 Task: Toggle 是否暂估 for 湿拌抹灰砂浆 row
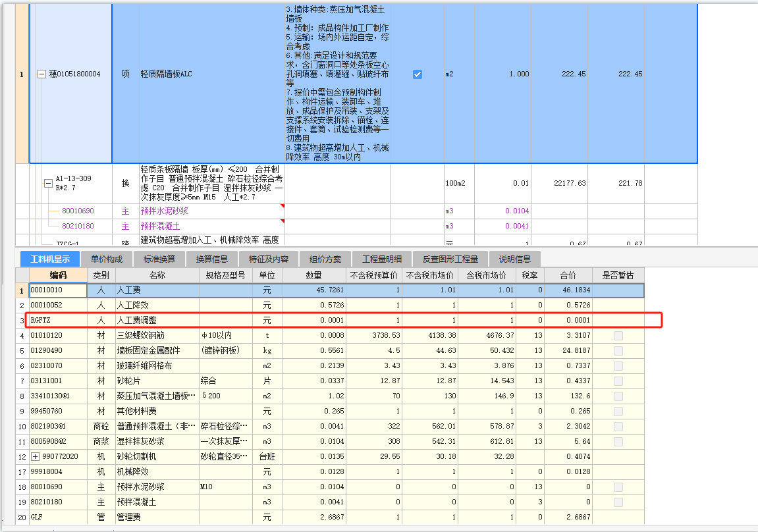618,442
